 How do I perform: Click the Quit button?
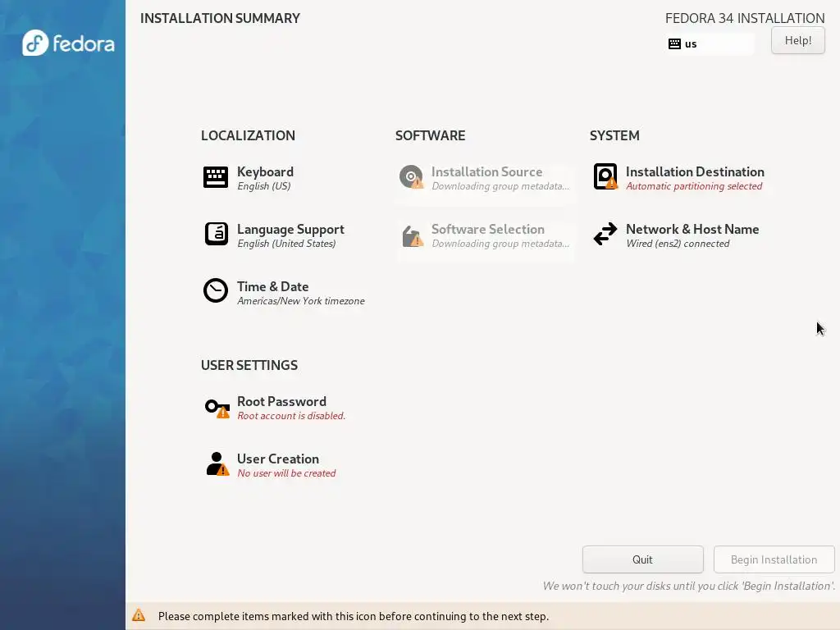(642, 559)
